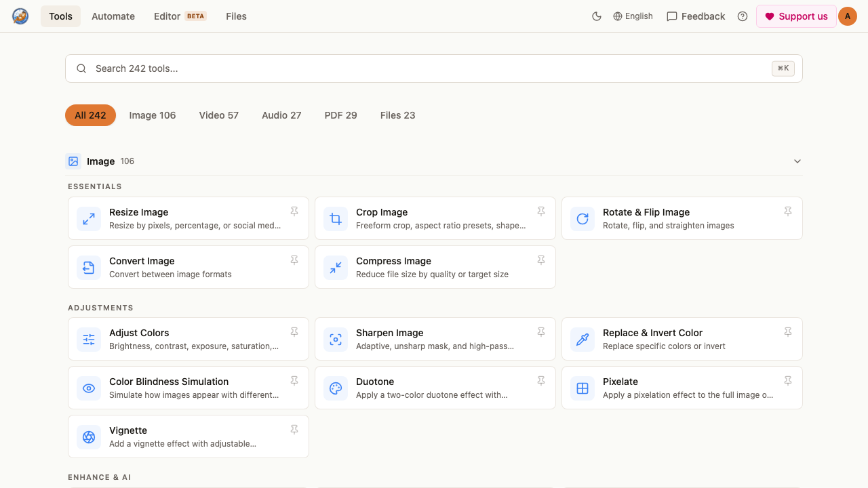Open help via the question mark icon
This screenshot has width=868, height=488.
click(x=743, y=16)
